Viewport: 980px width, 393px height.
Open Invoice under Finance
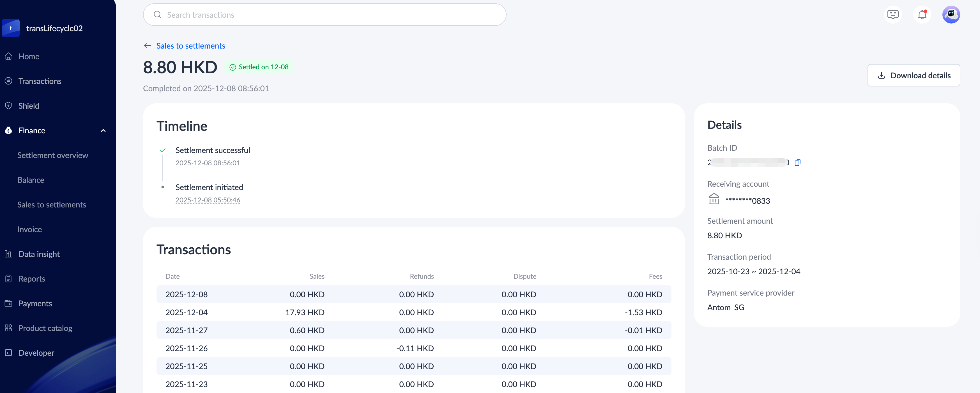tap(30, 229)
